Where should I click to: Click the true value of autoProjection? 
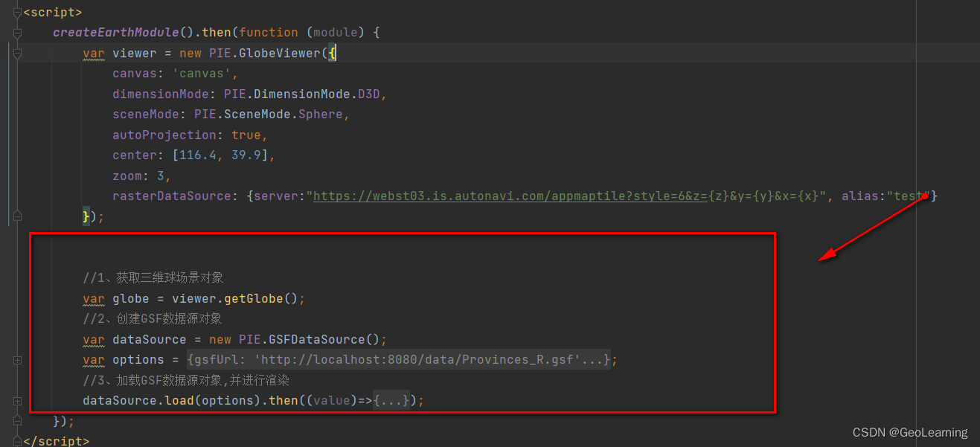coord(246,135)
